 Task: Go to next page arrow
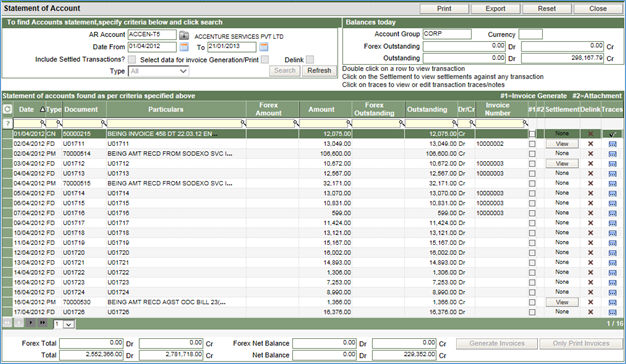click(x=31, y=322)
